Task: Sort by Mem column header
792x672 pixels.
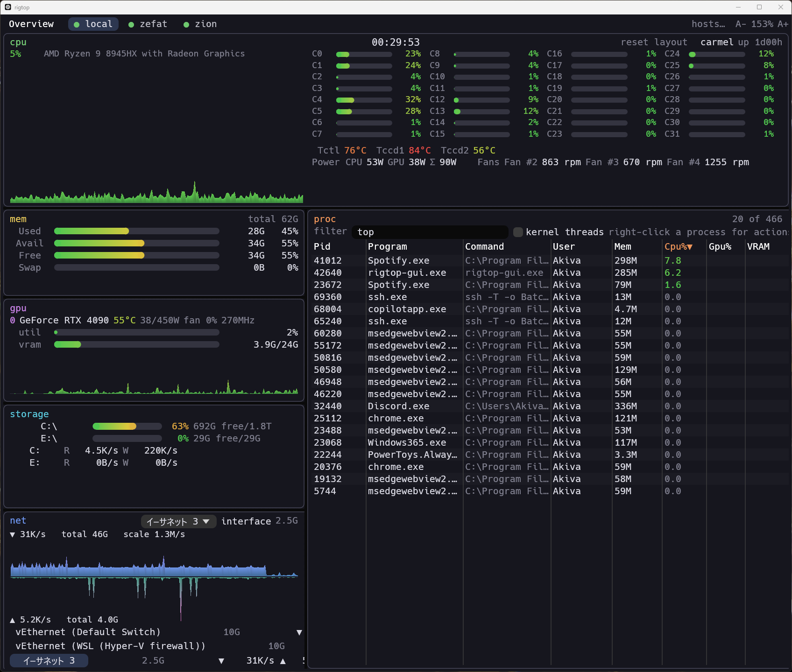Action: point(622,246)
